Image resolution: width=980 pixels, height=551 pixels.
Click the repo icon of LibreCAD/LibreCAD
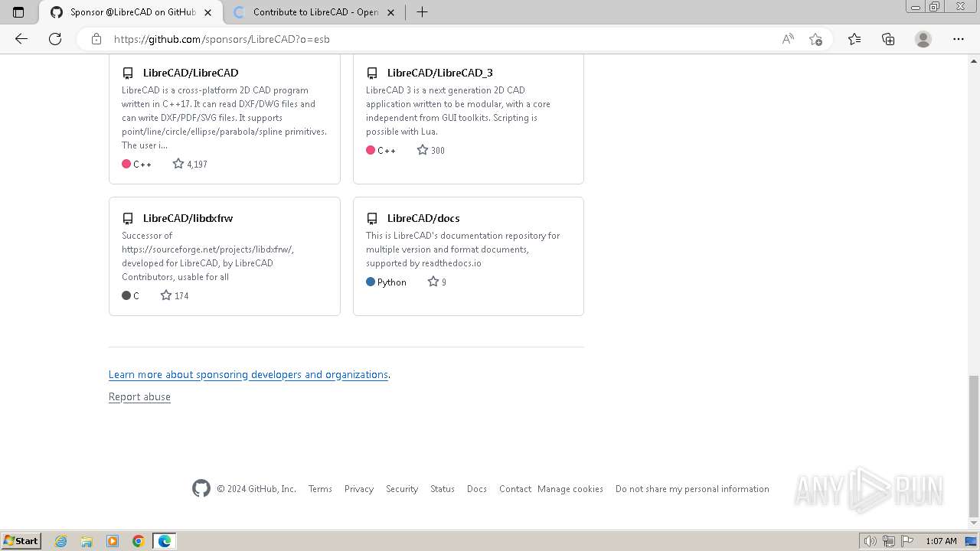[128, 73]
